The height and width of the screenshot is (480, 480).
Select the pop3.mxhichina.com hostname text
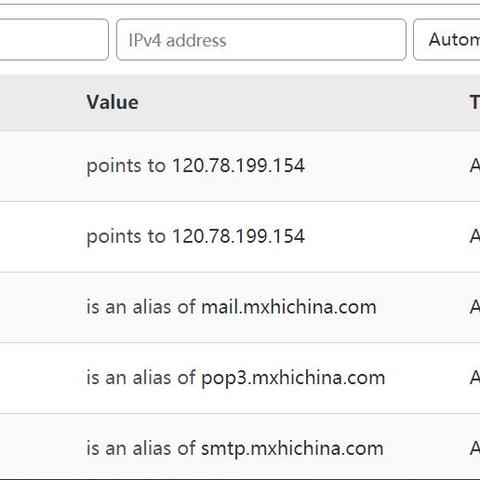[293, 379]
